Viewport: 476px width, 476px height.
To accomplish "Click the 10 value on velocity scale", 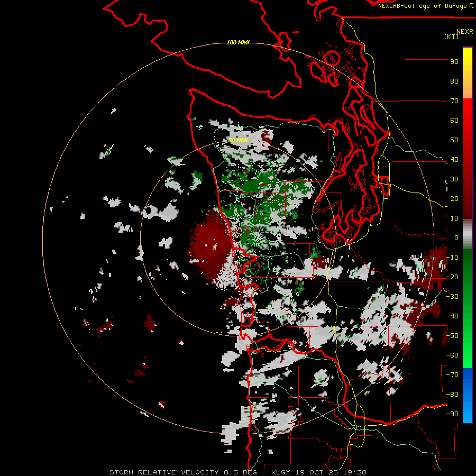I will tap(454, 218).
